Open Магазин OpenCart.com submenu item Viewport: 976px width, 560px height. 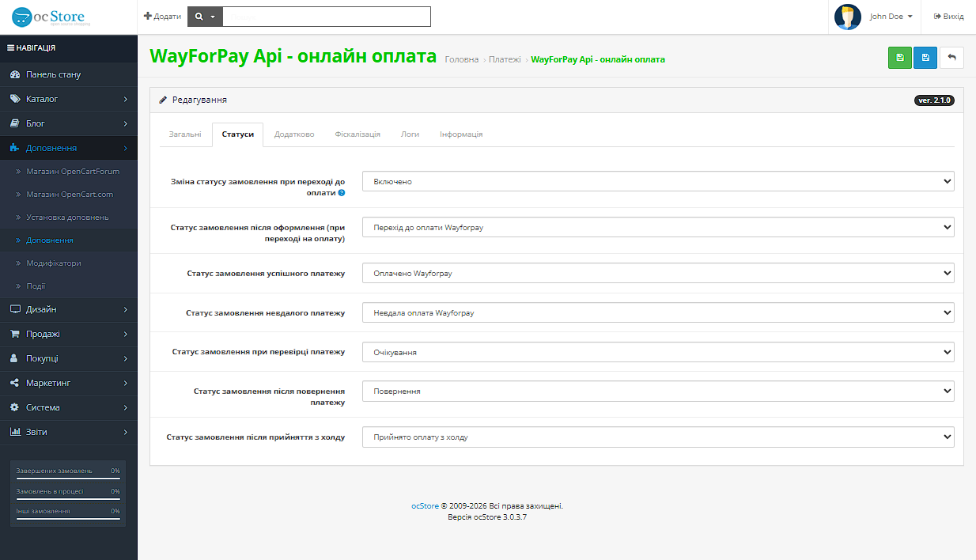click(x=68, y=194)
